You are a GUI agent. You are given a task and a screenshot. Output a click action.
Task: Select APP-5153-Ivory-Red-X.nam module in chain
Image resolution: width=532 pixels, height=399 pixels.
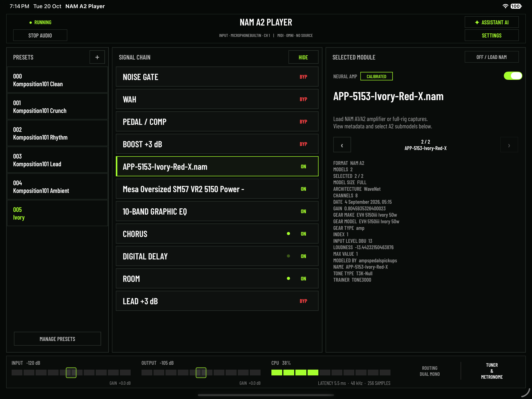(x=217, y=166)
